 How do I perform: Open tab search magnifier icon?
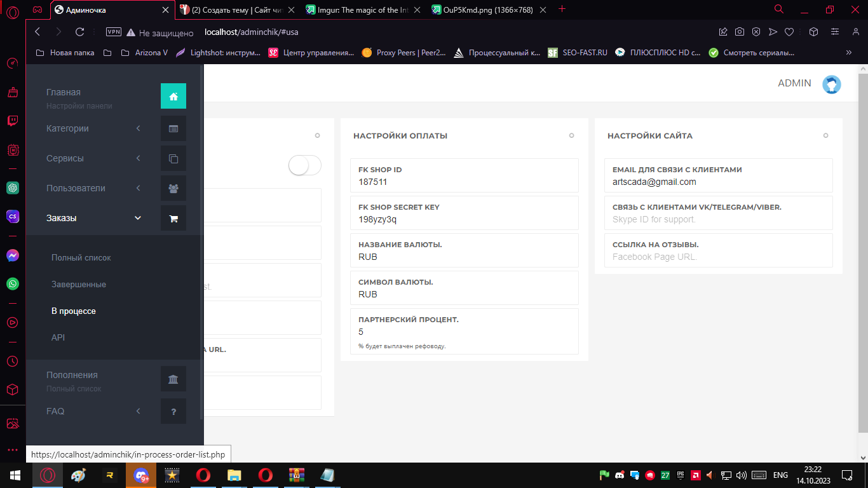click(x=779, y=10)
